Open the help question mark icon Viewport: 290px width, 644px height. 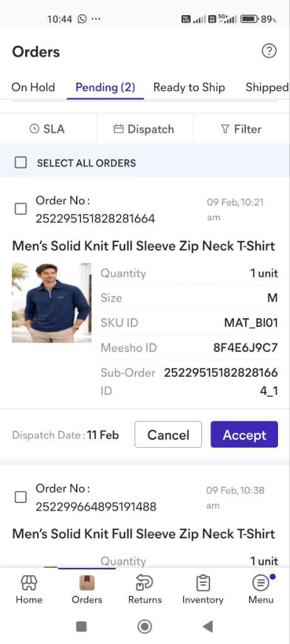(x=269, y=51)
